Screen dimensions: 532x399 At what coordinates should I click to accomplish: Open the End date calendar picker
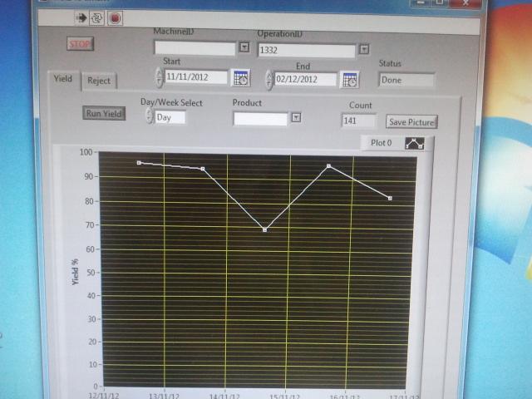point(349,80)
